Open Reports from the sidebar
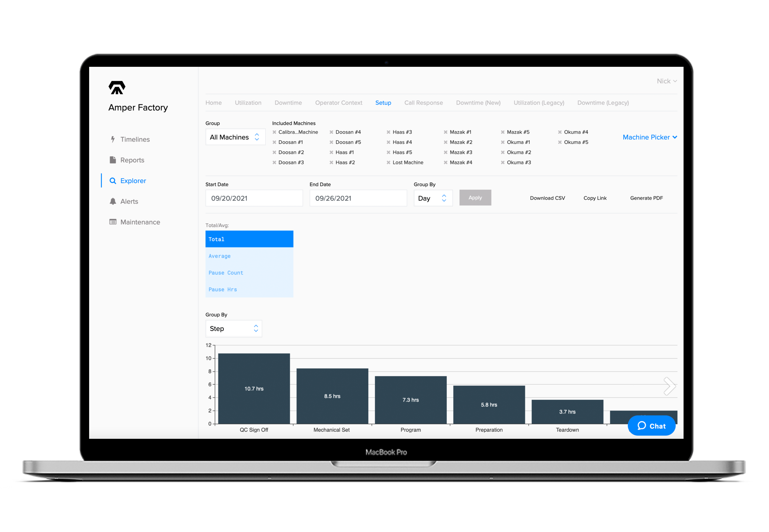Image resolution: width=769 pixels, height=532 pixels. [132, 160]
